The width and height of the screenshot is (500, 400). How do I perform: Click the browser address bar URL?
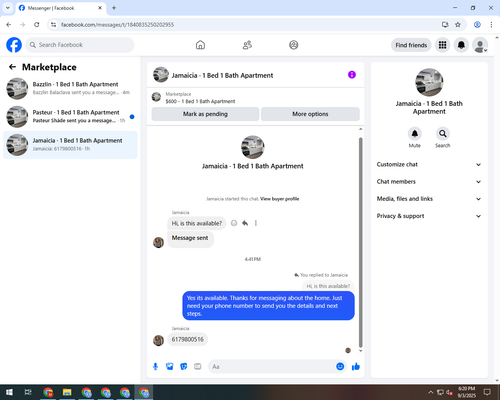117,25
